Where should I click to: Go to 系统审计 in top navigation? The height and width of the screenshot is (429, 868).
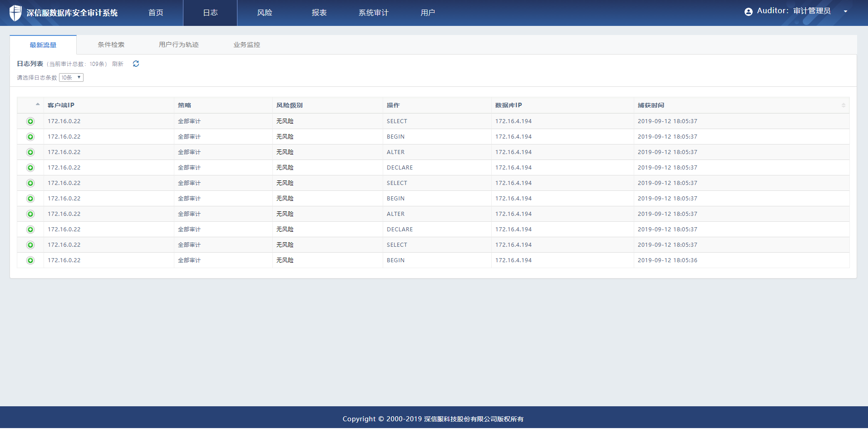(373, 13)
